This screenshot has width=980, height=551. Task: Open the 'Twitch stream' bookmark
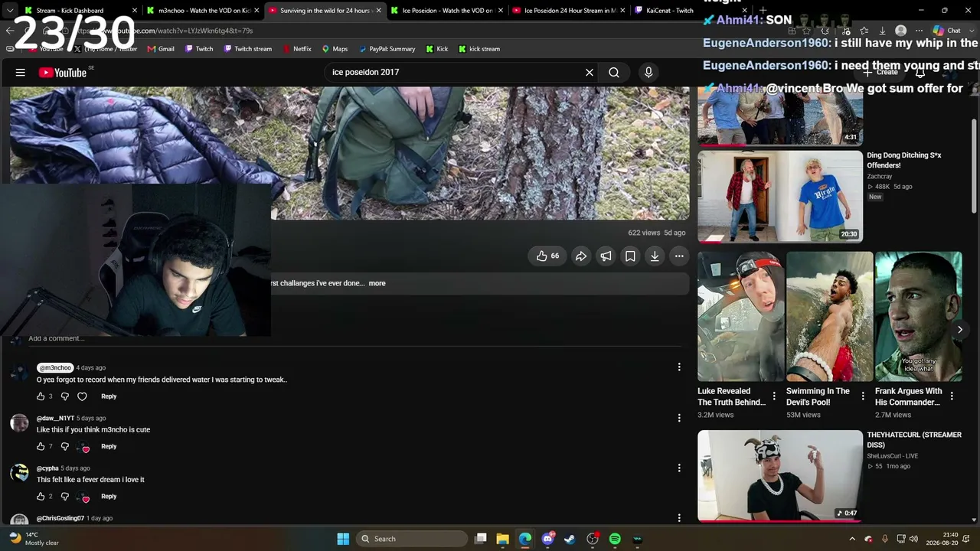247,49
